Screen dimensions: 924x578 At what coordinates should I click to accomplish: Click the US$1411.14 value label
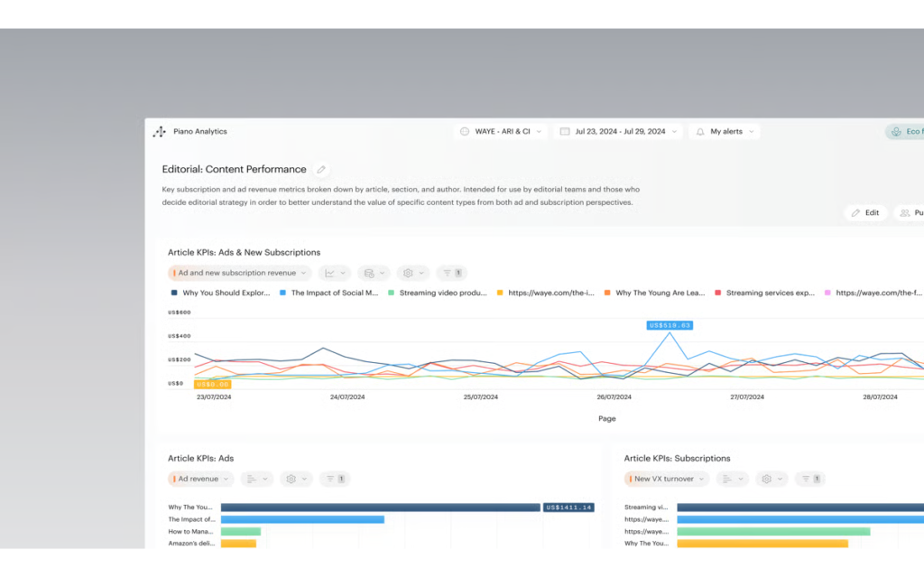point(568,508)
